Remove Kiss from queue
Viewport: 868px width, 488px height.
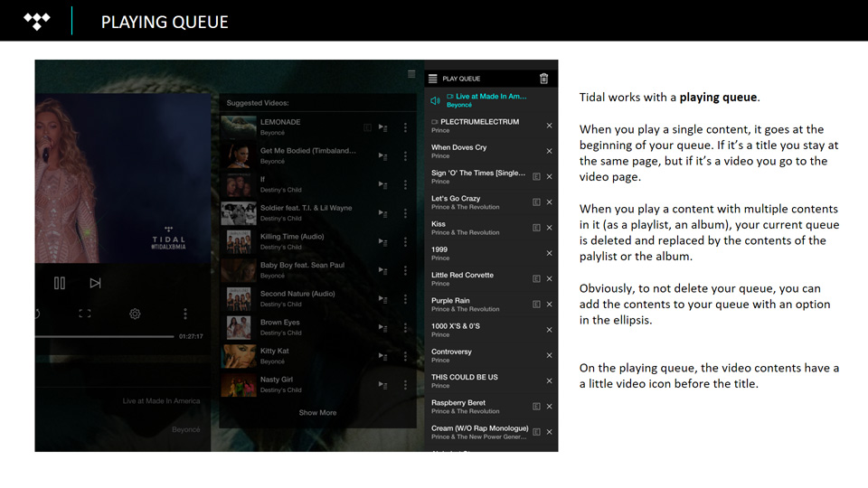[549, 228]
